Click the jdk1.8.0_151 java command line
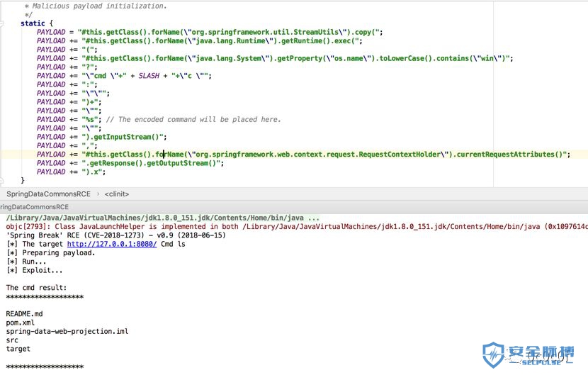 163,218
